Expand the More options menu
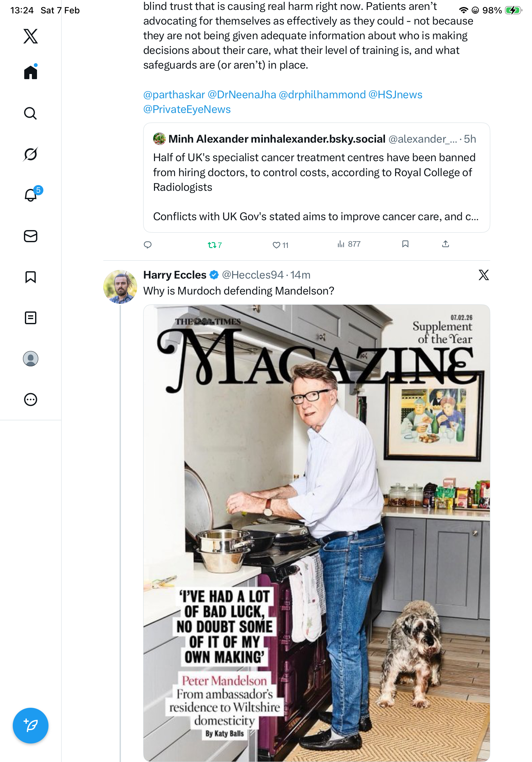 [31, 399]
